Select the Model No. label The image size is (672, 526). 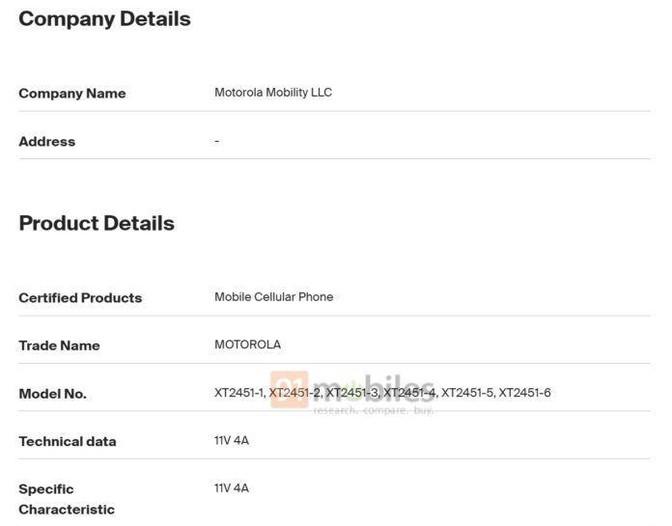tap(52, 393)
